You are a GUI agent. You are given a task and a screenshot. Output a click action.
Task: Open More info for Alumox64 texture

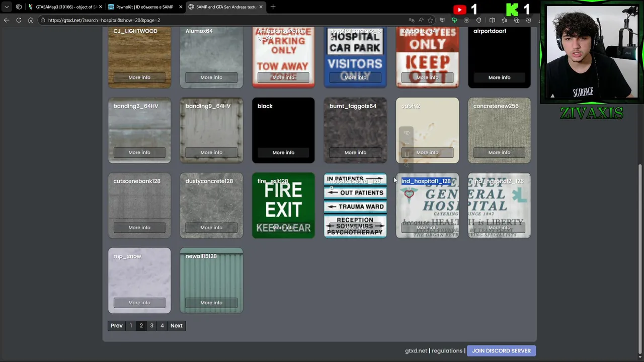(x=211, y=77)
